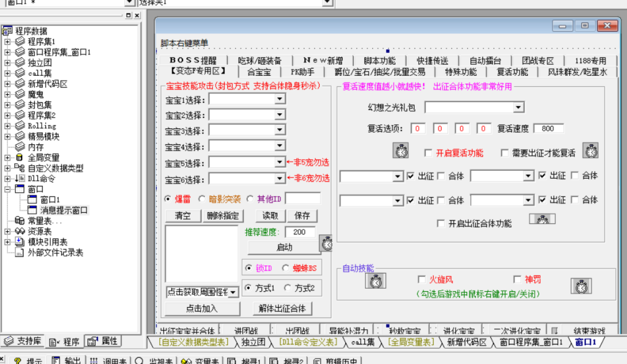Collapse the 窗口 tree node
The height and width of the screenshot is (364, 627).
[x=7, y=189]
